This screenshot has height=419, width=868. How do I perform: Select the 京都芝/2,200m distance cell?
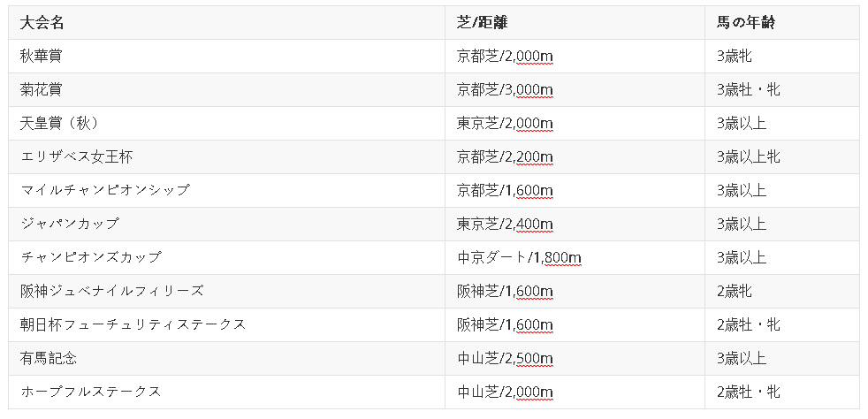505,157
